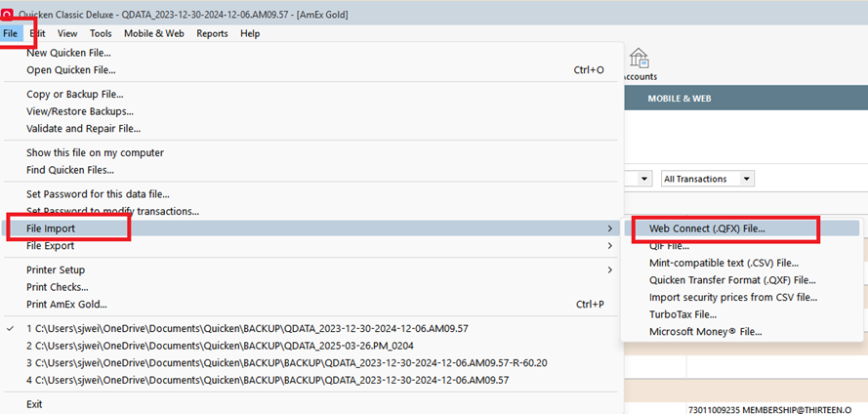868x414 pixels.
Task: Expand the File Export submenu arrow
Action: (610, 245)
